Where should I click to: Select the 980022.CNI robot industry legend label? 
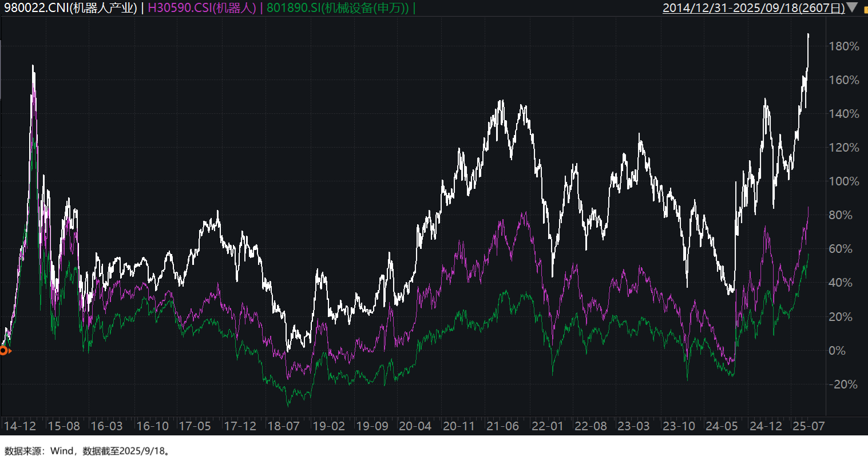coord(70,8)
